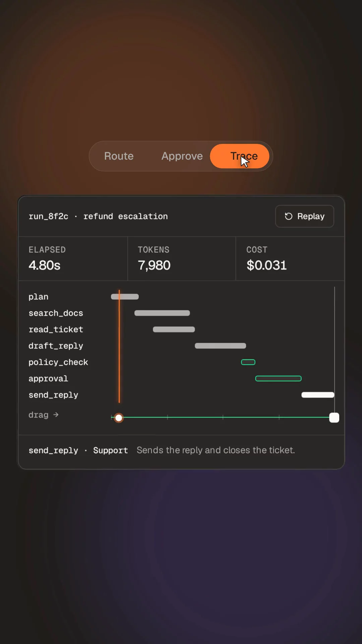Click the run_8f2c refund escalation title
362x644 pixels.
98,216
